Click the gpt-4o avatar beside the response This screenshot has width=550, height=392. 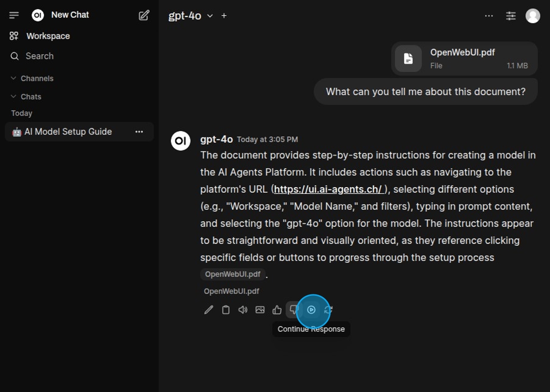pyautogui.click(x=180, y=141)
